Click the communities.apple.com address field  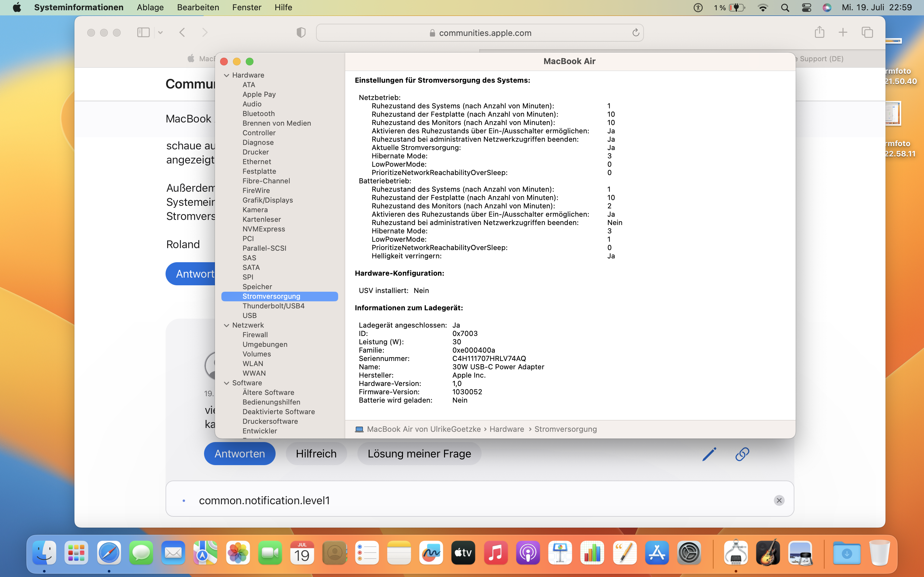coord(485,33)
